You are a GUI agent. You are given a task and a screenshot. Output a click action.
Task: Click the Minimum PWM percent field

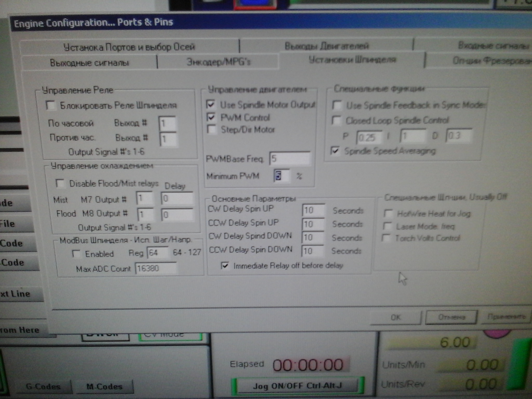pyautogui.click(x=282, y=176)
